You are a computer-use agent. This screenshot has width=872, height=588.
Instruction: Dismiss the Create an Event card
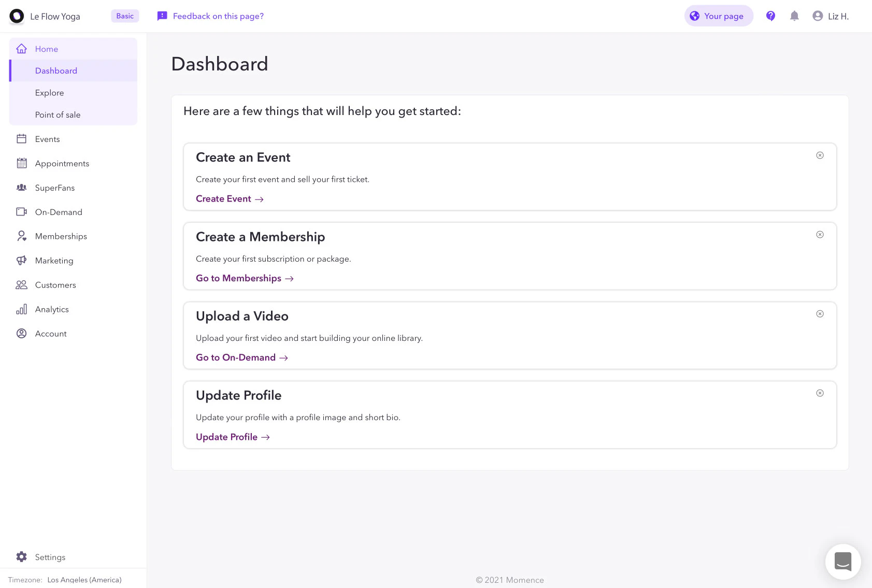pos(820,155)
